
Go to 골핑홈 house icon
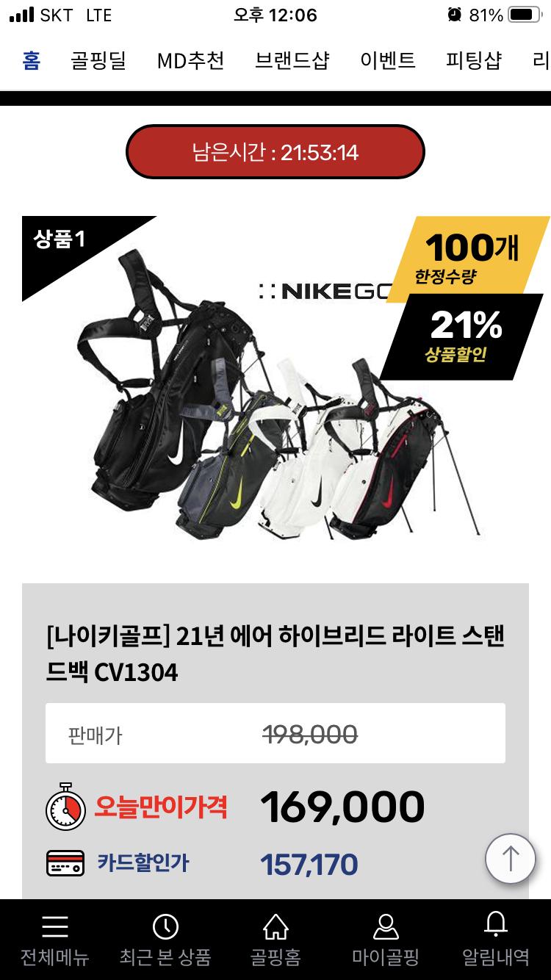(x=275, y=927)
